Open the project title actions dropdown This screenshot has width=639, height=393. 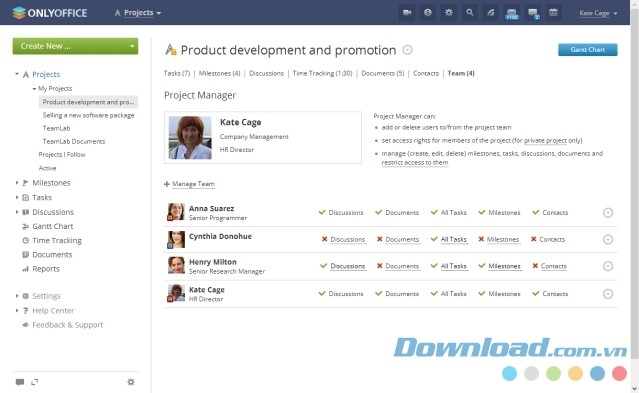click(x=408, y=50)
